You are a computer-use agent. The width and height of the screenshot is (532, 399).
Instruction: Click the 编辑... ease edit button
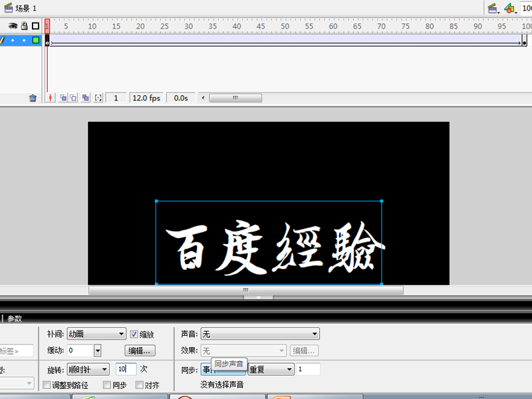coord(140,350)
